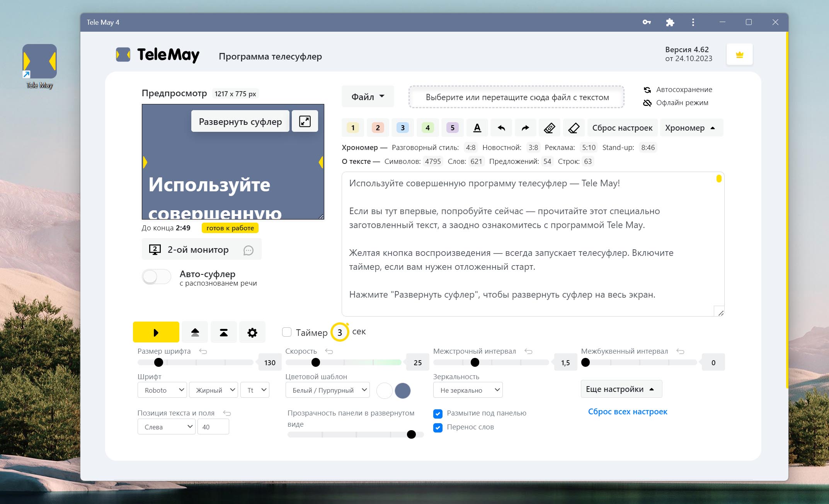Viewport: 829px width, 504px height.
Task: Click the Размер шрифта slider handle
Action: click(158, 362)
